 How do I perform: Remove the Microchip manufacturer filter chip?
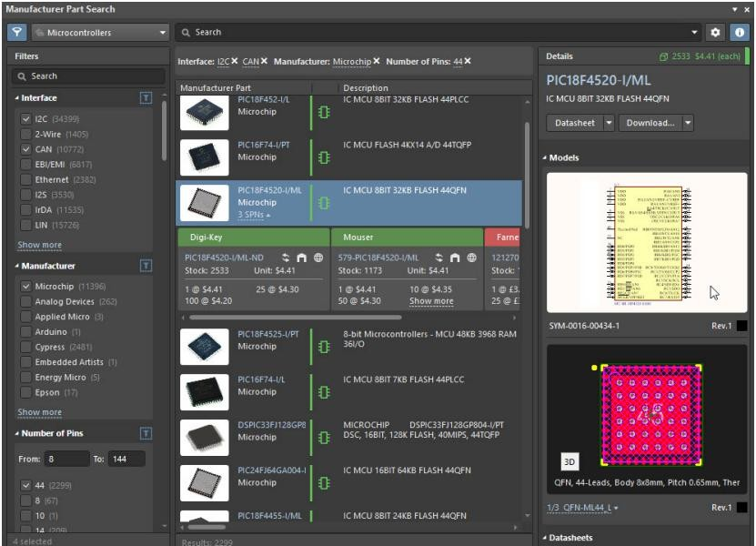(377, 61)
